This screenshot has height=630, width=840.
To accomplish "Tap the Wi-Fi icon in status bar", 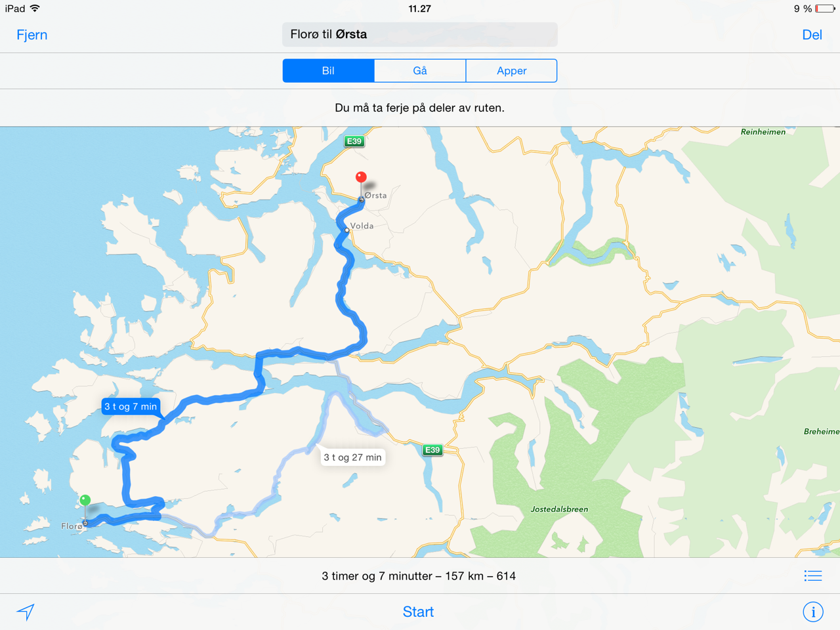I will (35, 9).
